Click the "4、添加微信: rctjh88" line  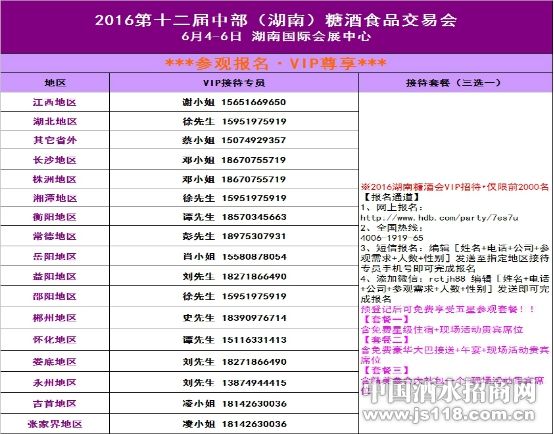[455, 289]
